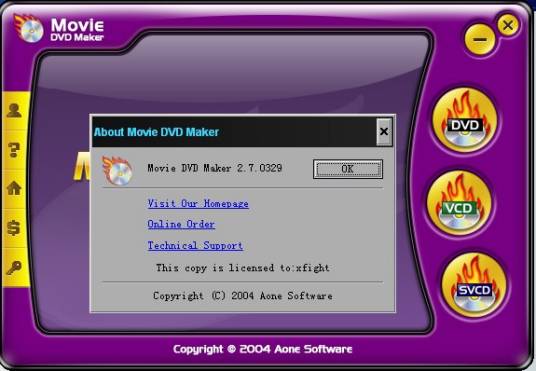
Task: Click the Movie DVD Maker disc logo
Action: (29, 28)
